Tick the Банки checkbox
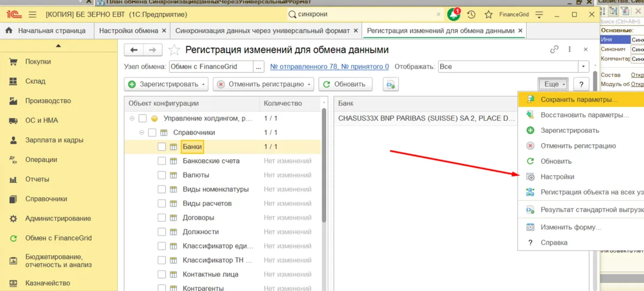 tap(162, 147)
